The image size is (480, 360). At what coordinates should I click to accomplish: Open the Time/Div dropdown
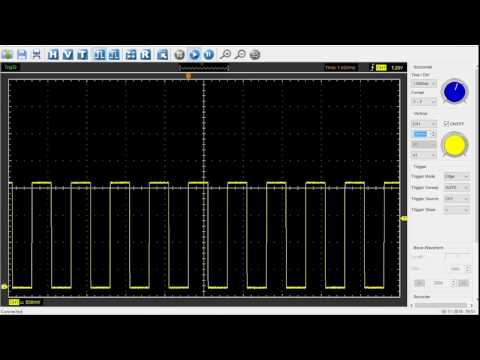click(x=424, y=83)
